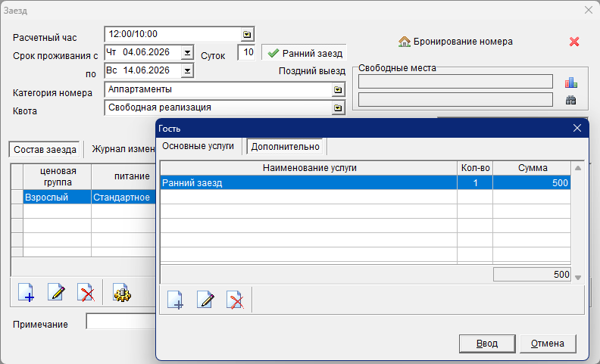Click the services table scrollbar down arrow

click(578, 278)
